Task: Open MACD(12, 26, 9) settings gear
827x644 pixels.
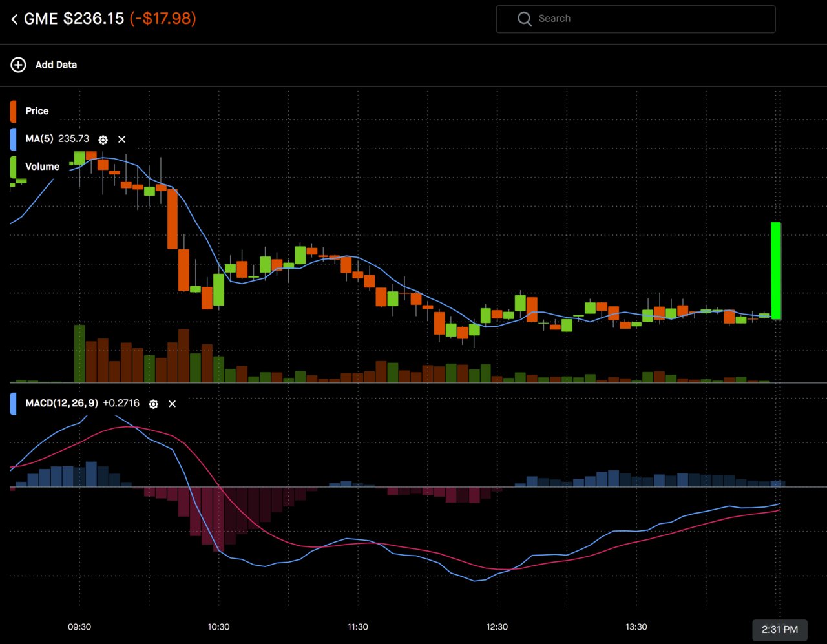Action: 153,404
